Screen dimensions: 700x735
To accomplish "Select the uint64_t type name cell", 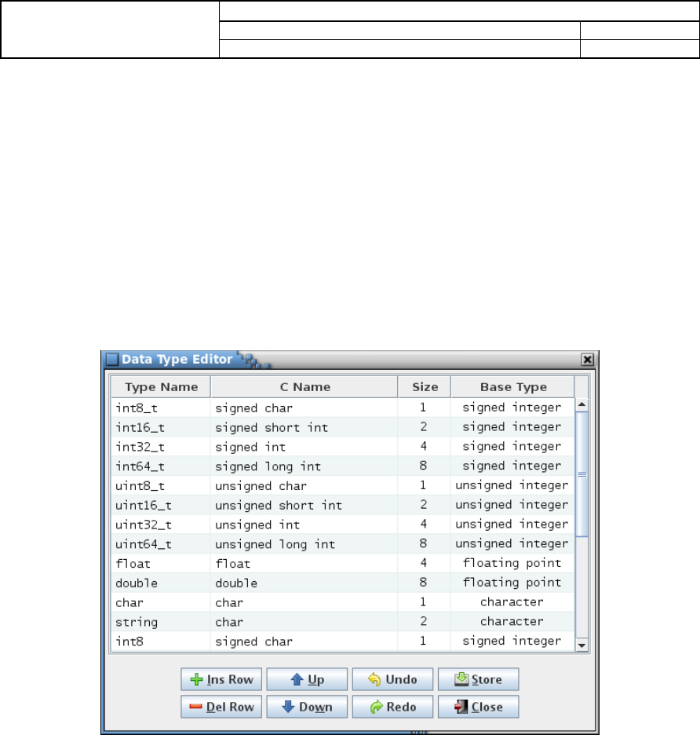I will pos(161,544).
